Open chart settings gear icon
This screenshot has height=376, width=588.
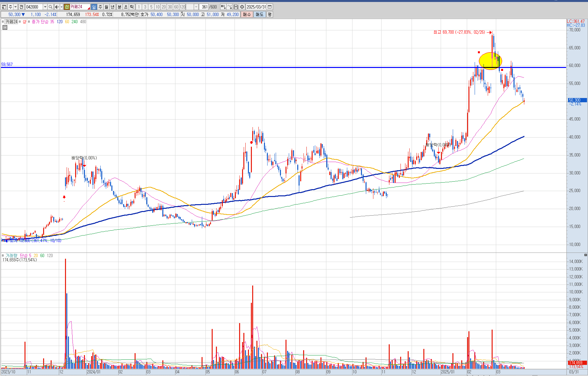tap(242, 7)
